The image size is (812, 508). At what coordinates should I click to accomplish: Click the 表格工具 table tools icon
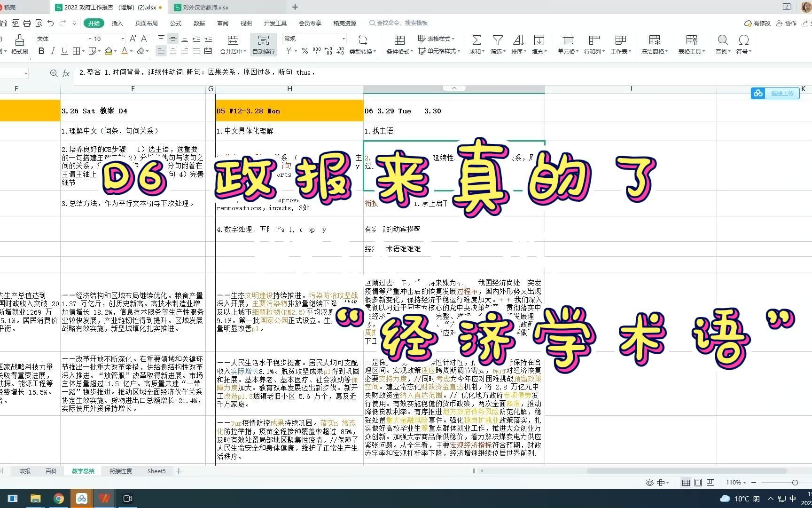691,40
